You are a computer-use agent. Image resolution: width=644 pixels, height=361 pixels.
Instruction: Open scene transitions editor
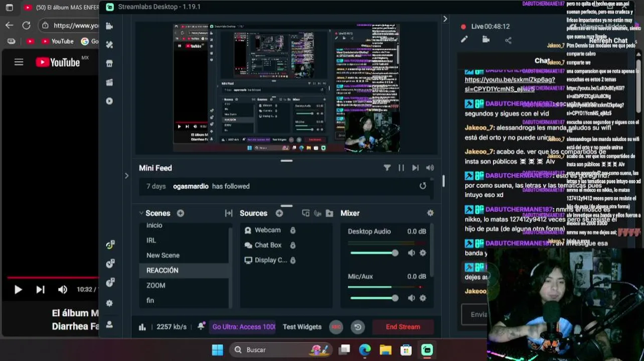[229, 213]
